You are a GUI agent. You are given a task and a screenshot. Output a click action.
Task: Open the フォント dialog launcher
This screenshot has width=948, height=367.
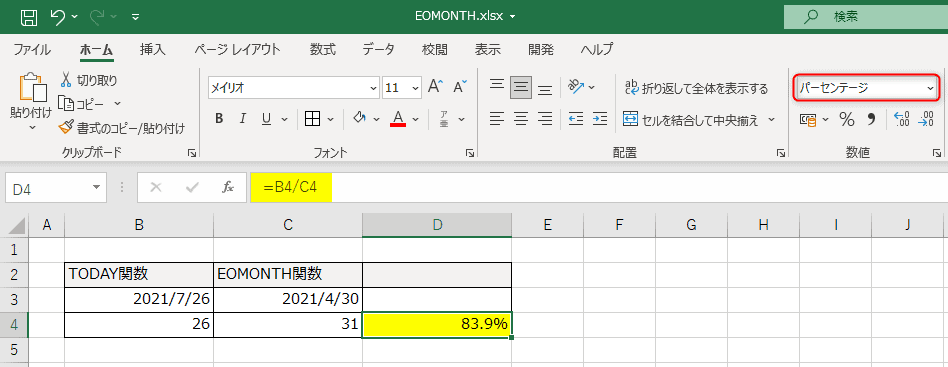point(470,154)
